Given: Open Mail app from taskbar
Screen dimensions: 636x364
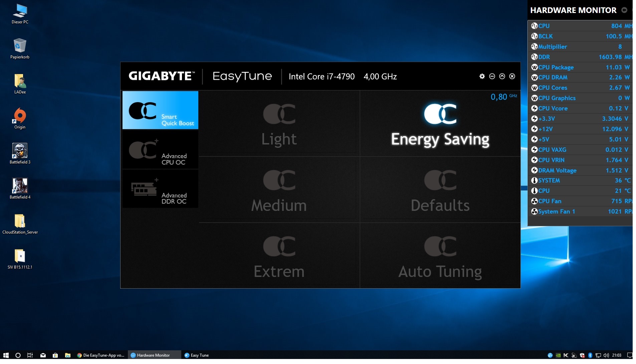Looking at the screenshot, I should [x=43, y=355].
